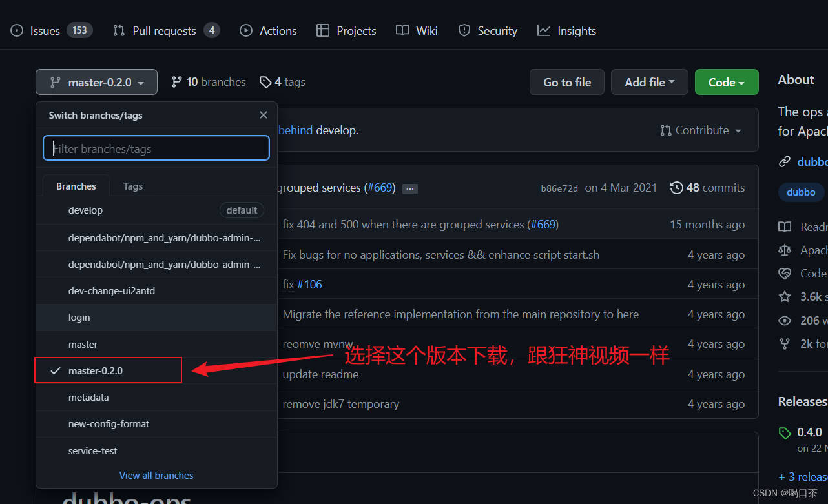Expand the commit message ellipsis button
The width and height of the screenshot is (828, 504).
pyautogui.click(x=409, y=188)
